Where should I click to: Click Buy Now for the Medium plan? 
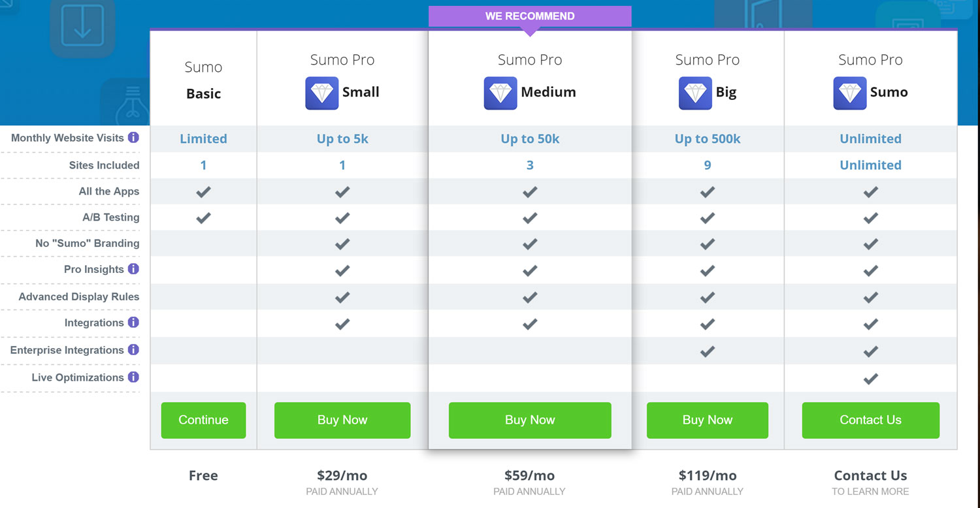tap(530, 420)
